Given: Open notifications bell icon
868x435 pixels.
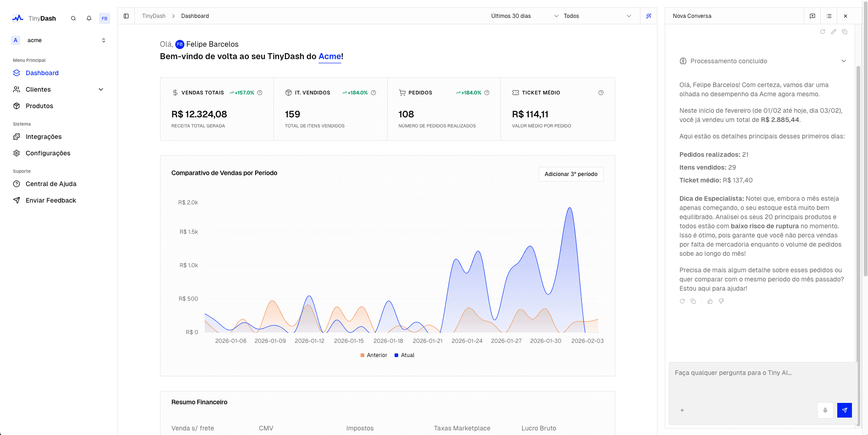Looking at the screenshot, I should 89,18.
